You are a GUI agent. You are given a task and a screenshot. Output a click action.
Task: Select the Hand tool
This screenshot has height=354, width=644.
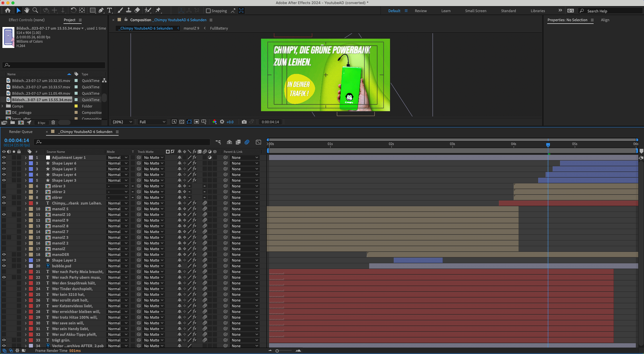pos(27,10)
